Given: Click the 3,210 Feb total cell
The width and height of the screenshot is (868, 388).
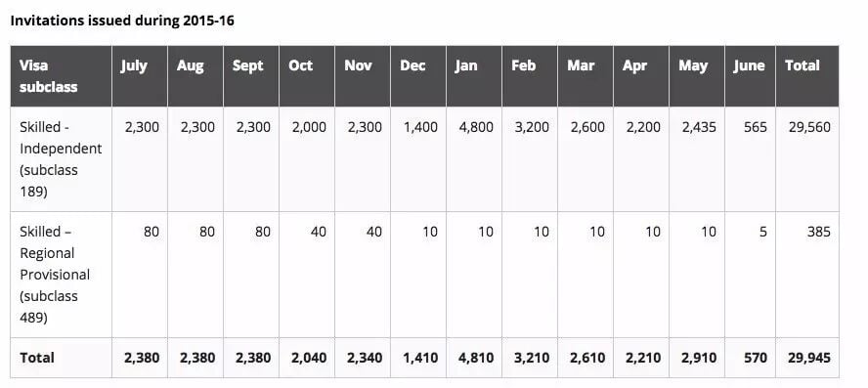Looking at the screenshot, I should (x=530, y=358).
